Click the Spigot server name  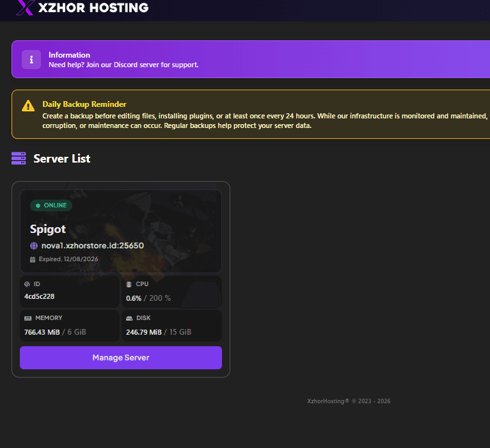coord(48,229)
